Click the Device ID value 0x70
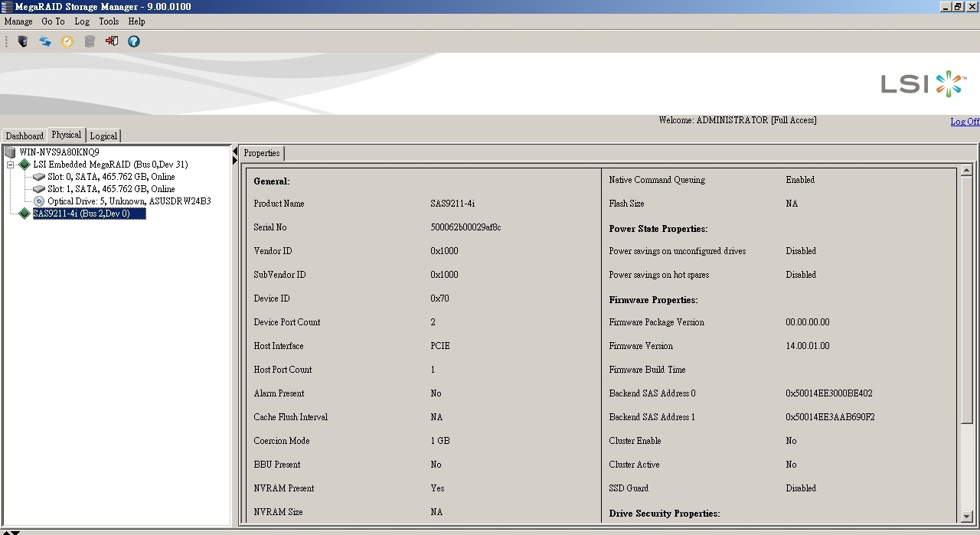 click(x=439, y=298)
